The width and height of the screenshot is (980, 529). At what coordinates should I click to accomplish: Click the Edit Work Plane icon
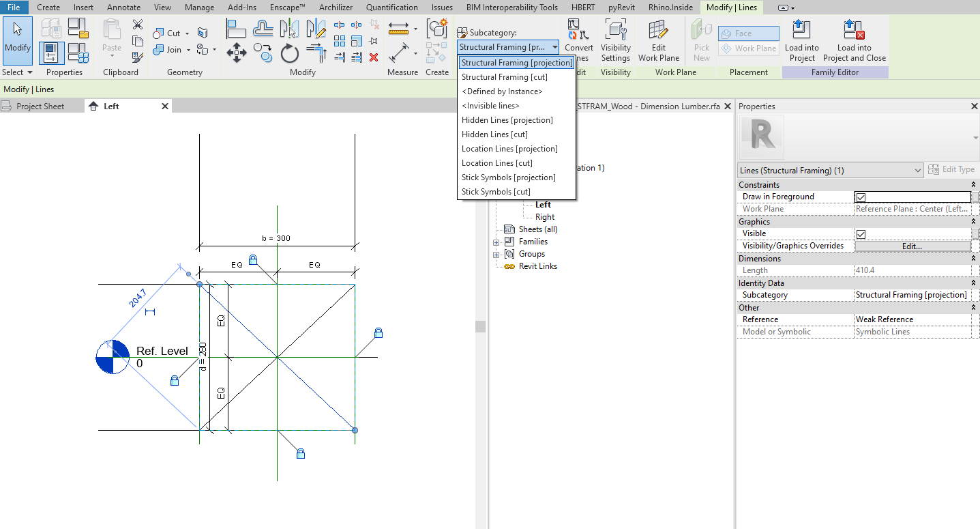658,41
